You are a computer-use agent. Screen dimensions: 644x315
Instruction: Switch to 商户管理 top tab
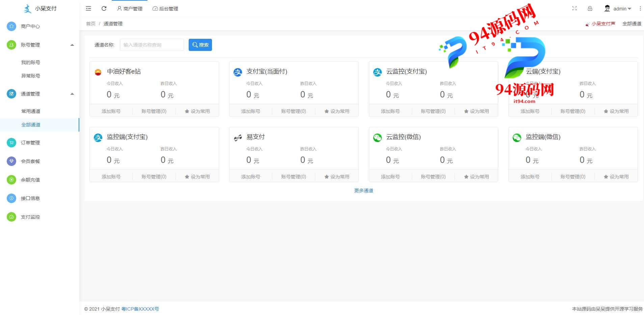(x=130, y=9)
